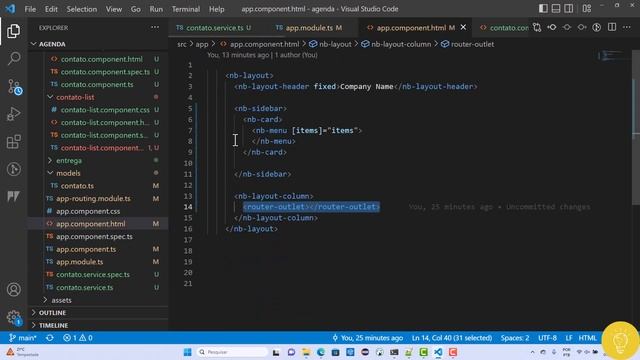Change Spaces: 2 indentation setting
The width and height of the screenshot is (640, 360).
[x=515, y=338]
